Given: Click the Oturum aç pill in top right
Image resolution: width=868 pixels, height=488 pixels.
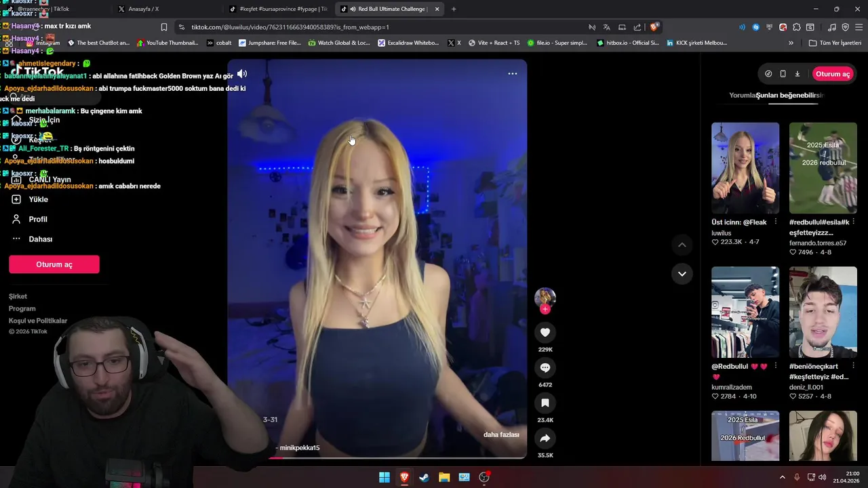Looking at the screenshot, I should click(x=833, y=74).
